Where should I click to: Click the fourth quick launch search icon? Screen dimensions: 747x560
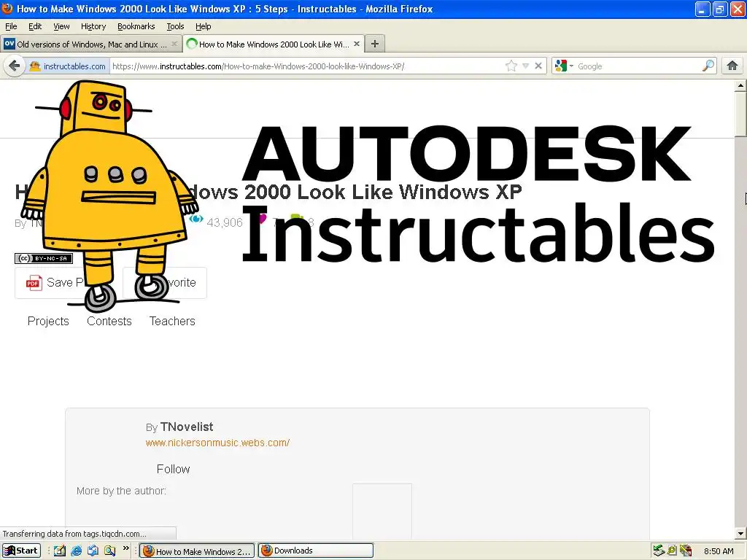109,551
